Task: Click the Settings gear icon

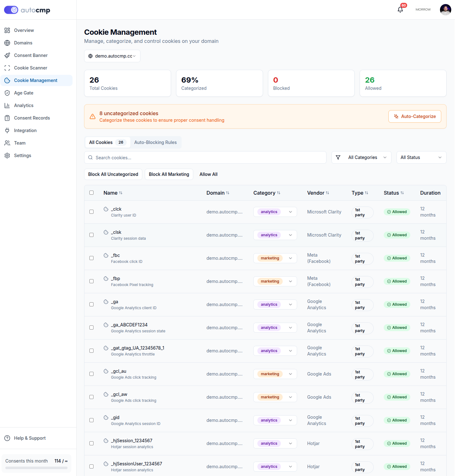Action: point(7,156)
